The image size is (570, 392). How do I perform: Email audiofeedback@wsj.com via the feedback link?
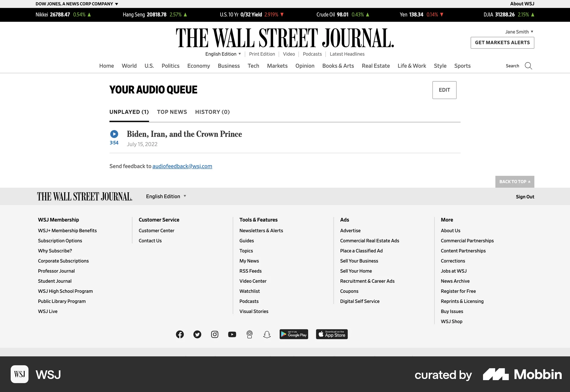pyautogui.click(x=182, y=166)
